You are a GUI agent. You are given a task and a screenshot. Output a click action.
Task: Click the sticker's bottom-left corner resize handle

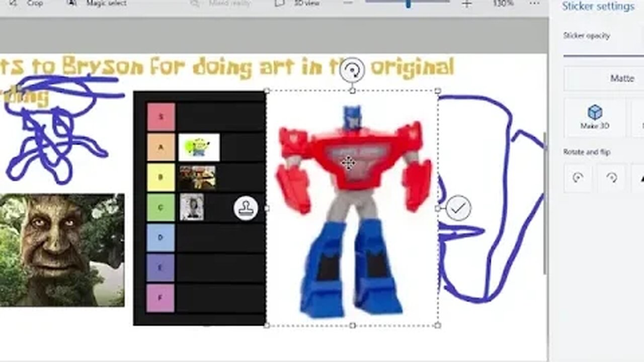point(267,325)
